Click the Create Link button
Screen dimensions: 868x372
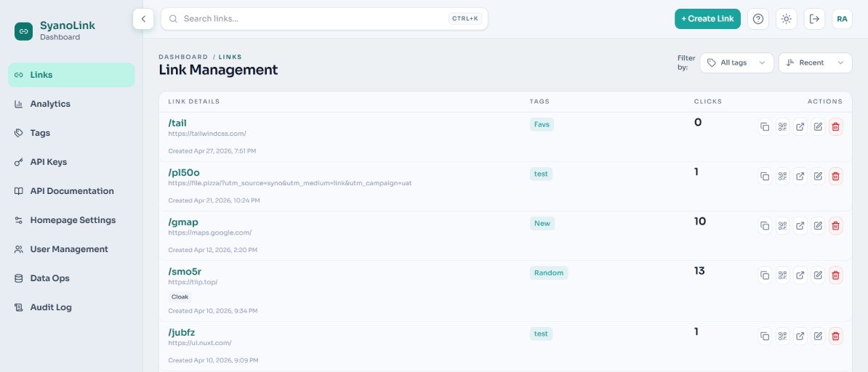click(707, 19)
